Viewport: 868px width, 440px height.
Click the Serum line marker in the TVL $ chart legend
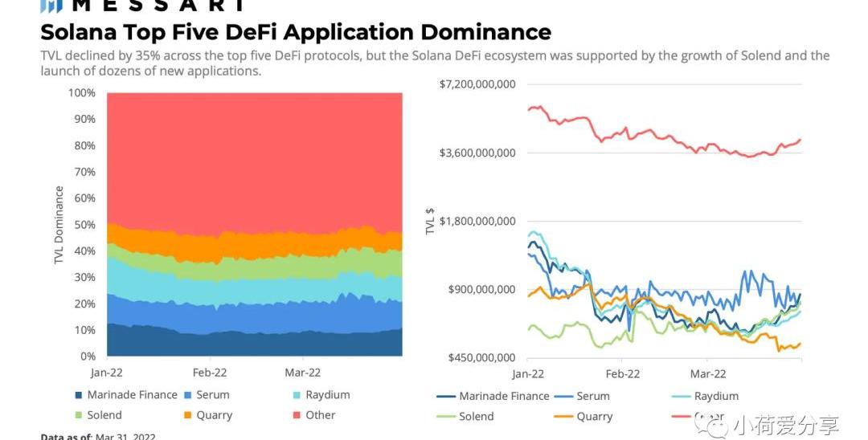point(563,397)
